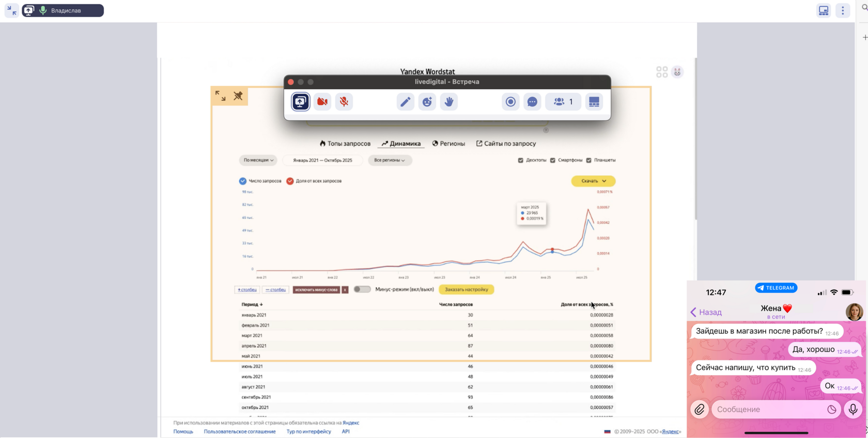
Task: Switch to the Динамика tab
Action: pos(401,144)
